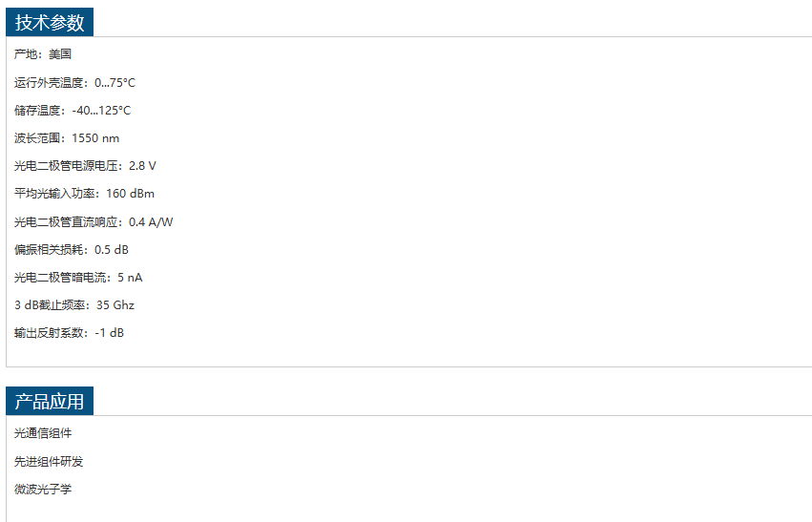Click the 输出反射系数 -1 dB line

[69, 333]
